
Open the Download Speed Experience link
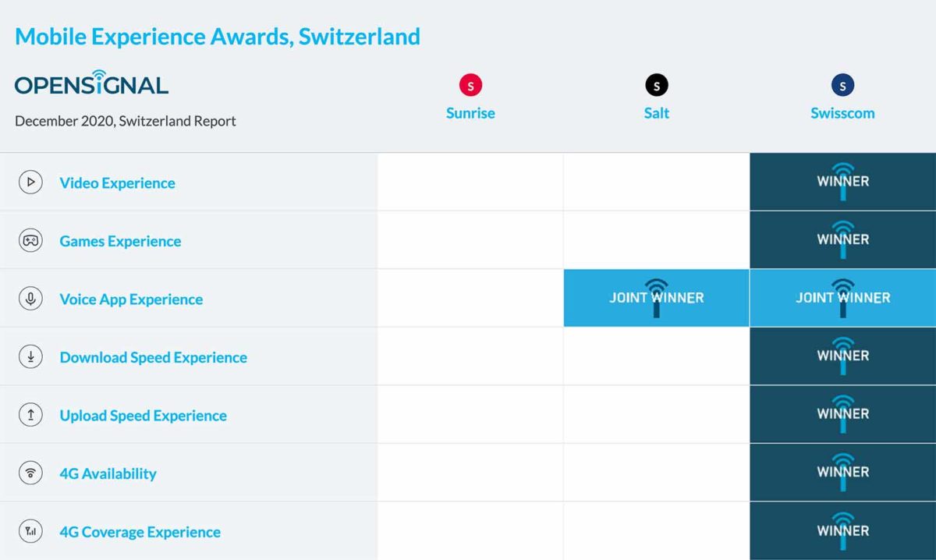pos(154,358)
